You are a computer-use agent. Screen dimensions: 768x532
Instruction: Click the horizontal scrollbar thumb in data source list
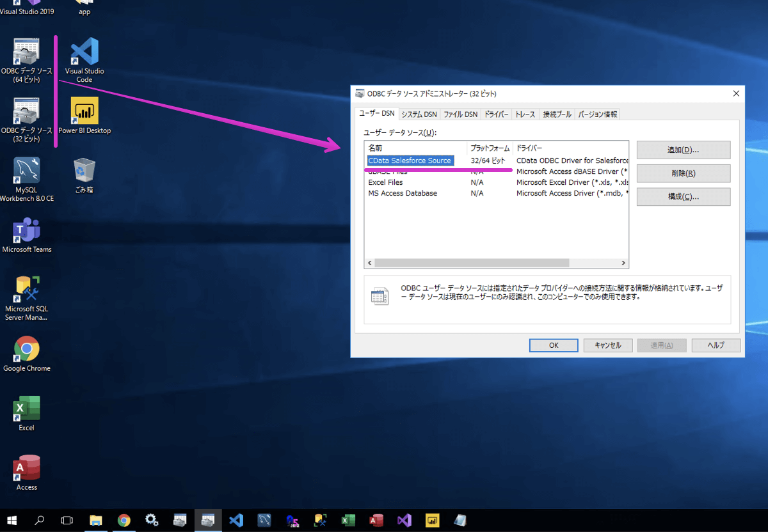[472, 263]
